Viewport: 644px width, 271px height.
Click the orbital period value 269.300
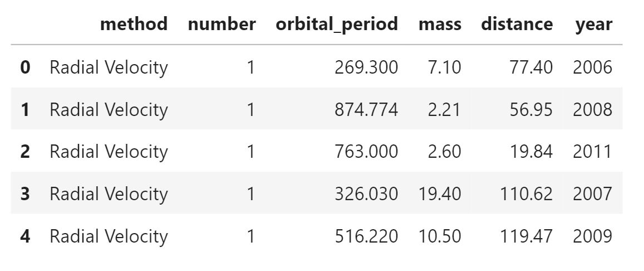[x=366, y=67]
